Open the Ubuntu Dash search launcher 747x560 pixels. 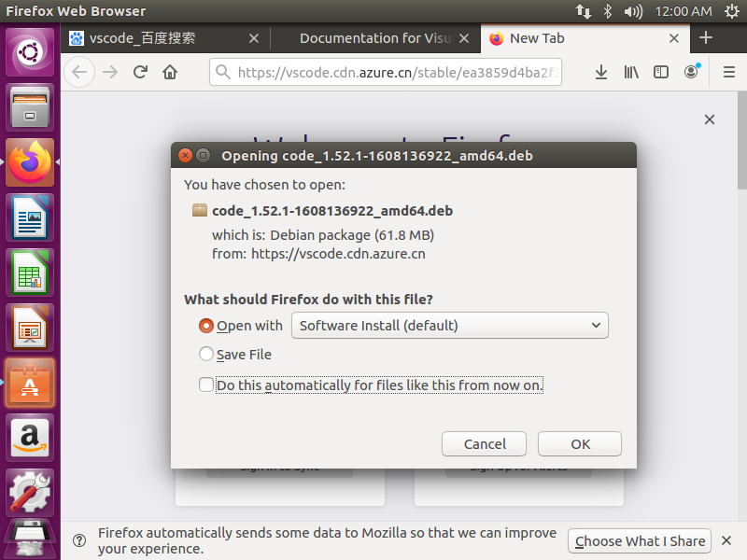(x=30, y=52)
